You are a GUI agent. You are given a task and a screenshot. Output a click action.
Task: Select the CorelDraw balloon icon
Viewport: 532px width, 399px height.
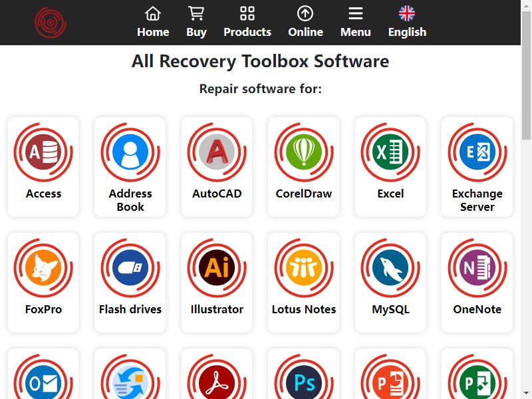pyautogui.click(x=304, y=152)
